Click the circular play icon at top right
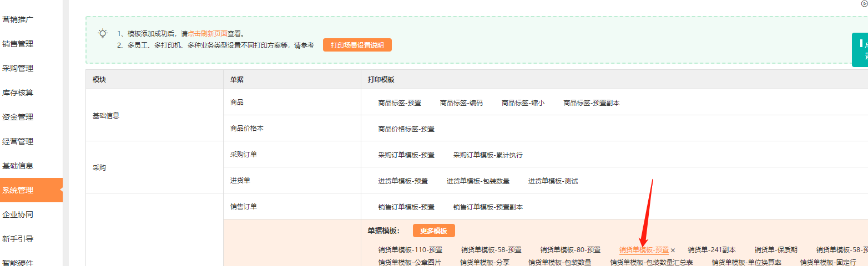Viewport: 868px width, 266px height. point(864,3)
